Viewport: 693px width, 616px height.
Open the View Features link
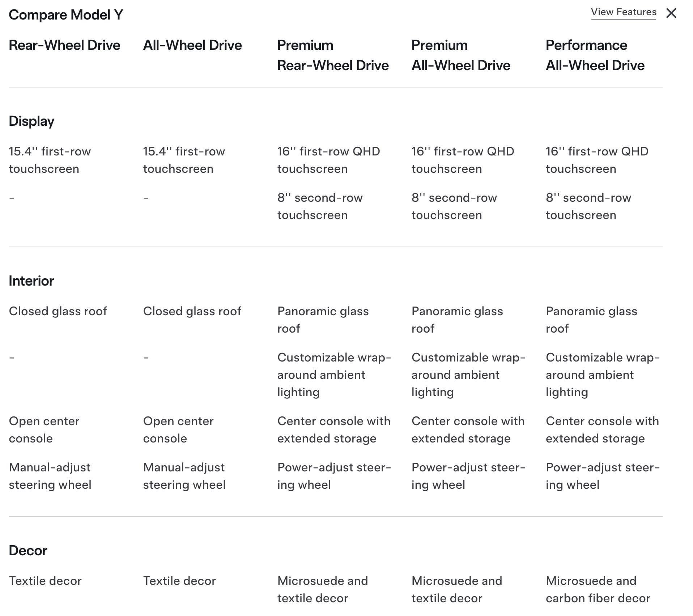pyautogui.click(x=623, y=12)
